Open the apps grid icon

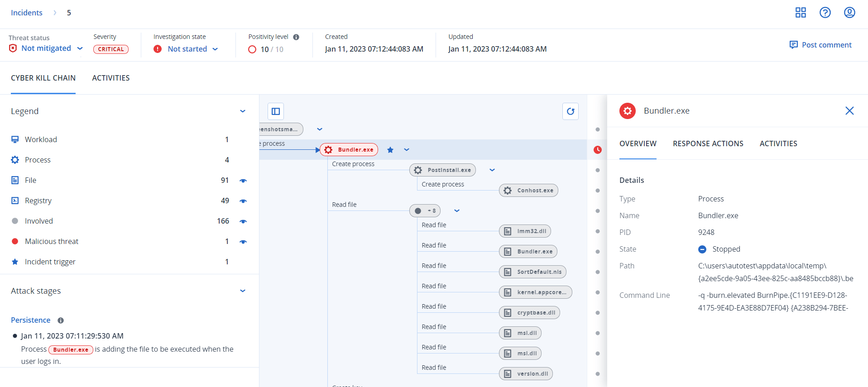(x=801, y=13)
